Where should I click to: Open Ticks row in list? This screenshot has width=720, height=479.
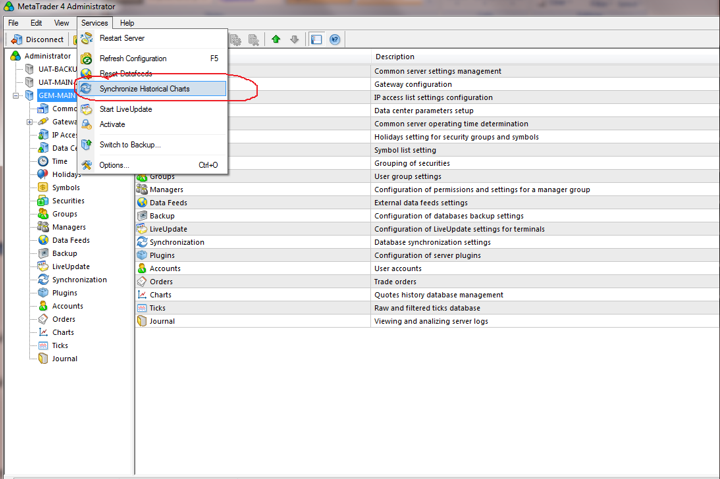[x=427, y=308]
